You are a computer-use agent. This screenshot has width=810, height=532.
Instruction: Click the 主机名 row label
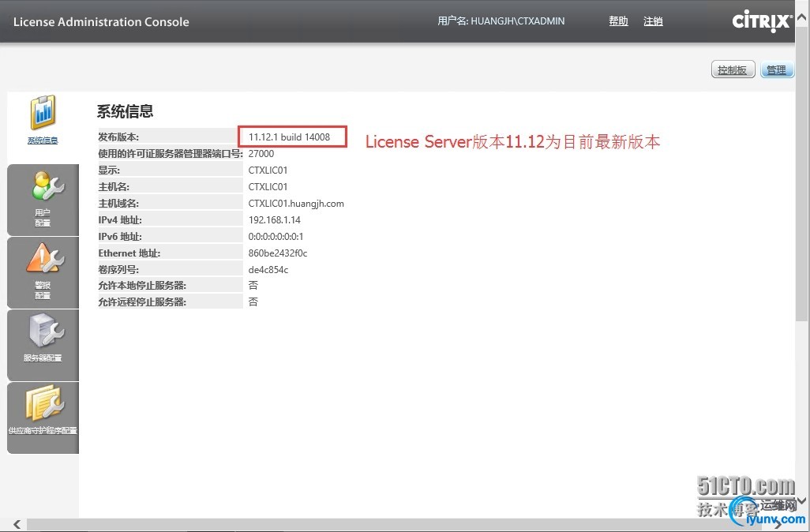coord(114,187)
